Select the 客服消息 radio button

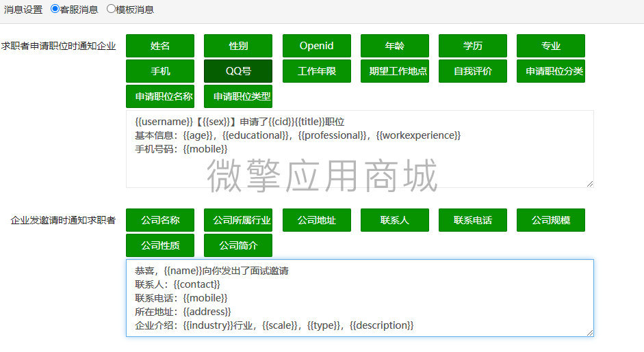pyautogui.click(x=55, y=9)
